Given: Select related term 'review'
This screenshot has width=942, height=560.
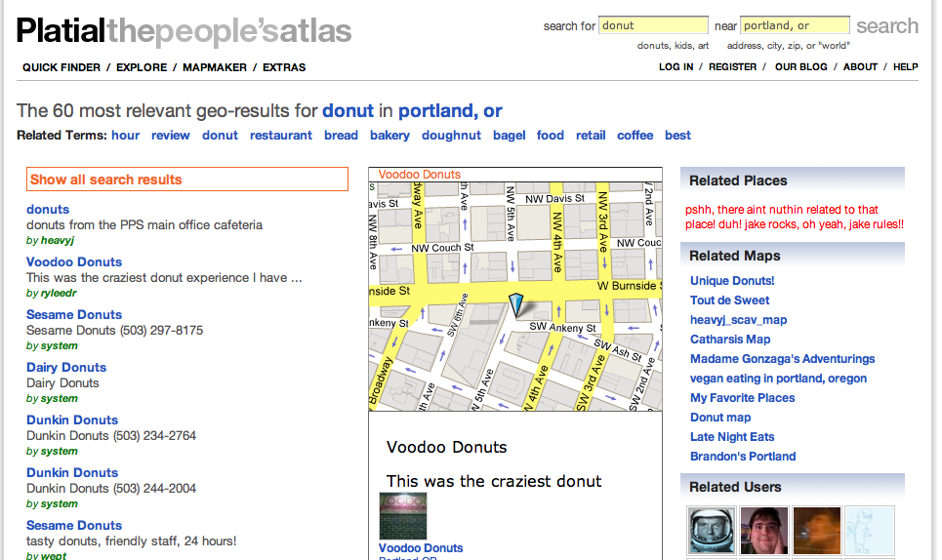Looking at the screenshot, I should tap(171, 136).
